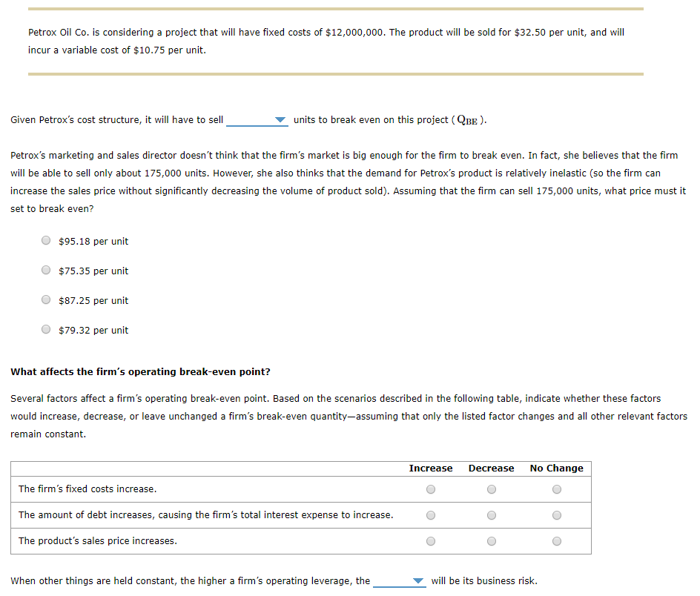Choose the $79.32 per unit answer
The height and width of the screenshot is (596, 700).
(x=46, y=329)
